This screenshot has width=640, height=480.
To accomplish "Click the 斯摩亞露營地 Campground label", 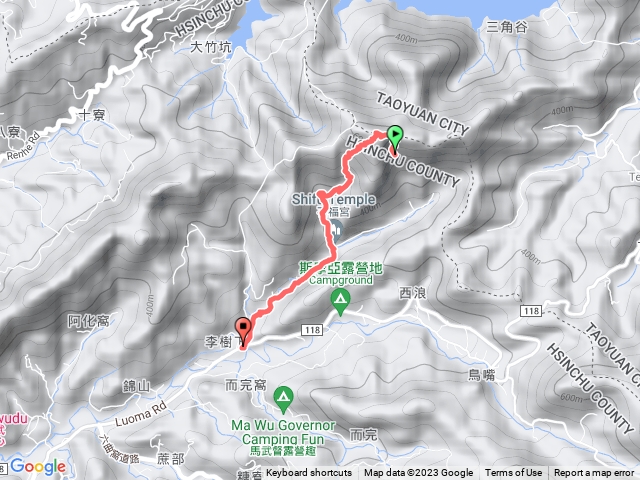I will 341,273.
